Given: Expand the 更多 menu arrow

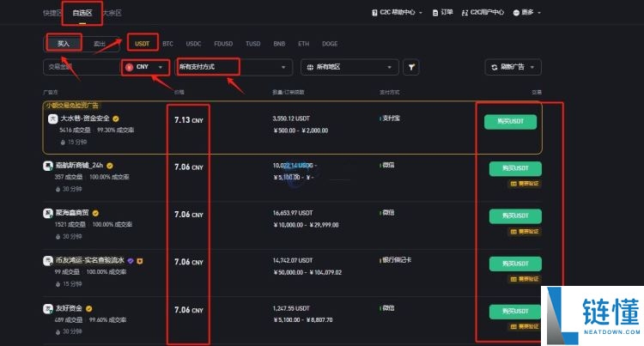Looking at the screenshot, I should pyautogui.click(x=539, y=13).
